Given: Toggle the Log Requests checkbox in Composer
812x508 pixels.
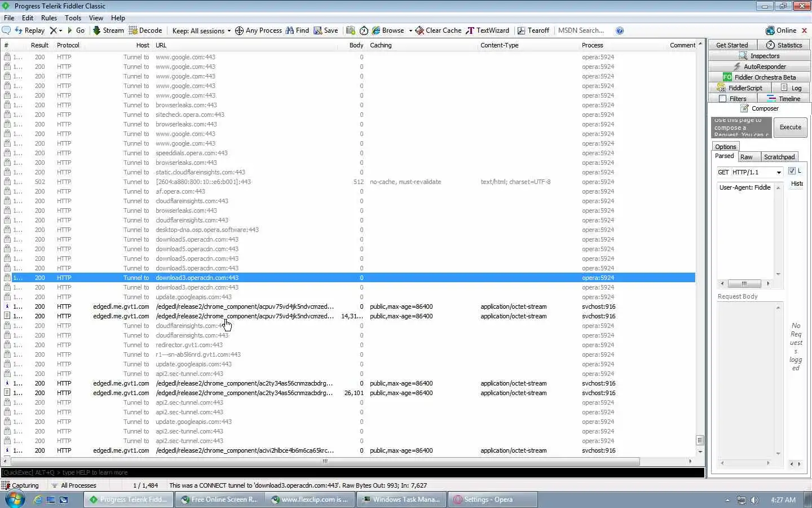Looking at the screenshot, I should 792,171.
